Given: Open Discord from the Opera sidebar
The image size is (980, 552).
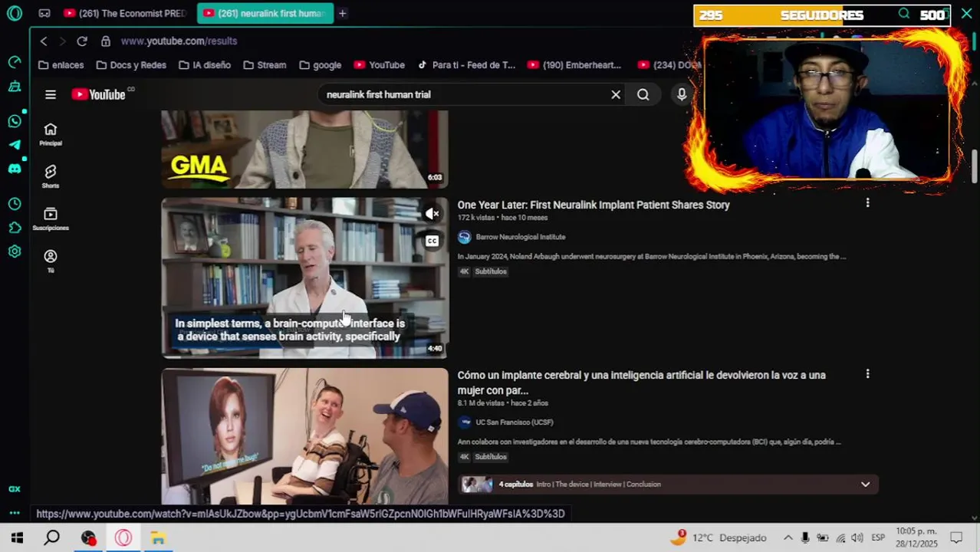Looking at the screenshot, I should [15, 169].
